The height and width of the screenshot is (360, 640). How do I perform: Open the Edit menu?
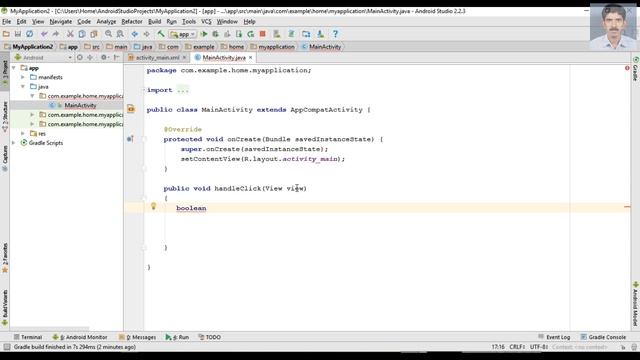[x=21, y=22]
